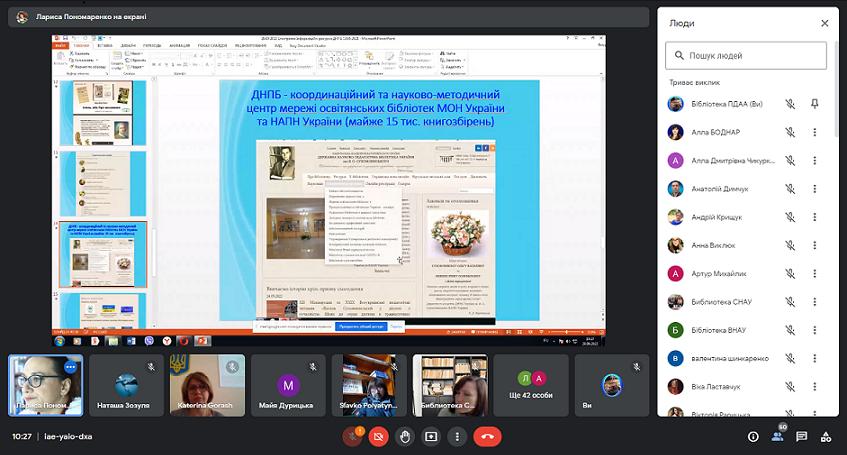
Task: Open actions menu for Артур Михайлик
Action: [x=815, y=273]
